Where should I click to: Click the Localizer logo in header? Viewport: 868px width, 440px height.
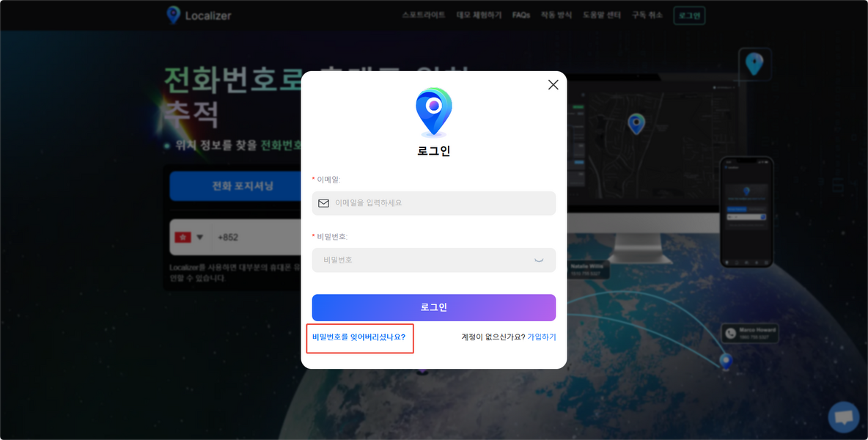199,15
